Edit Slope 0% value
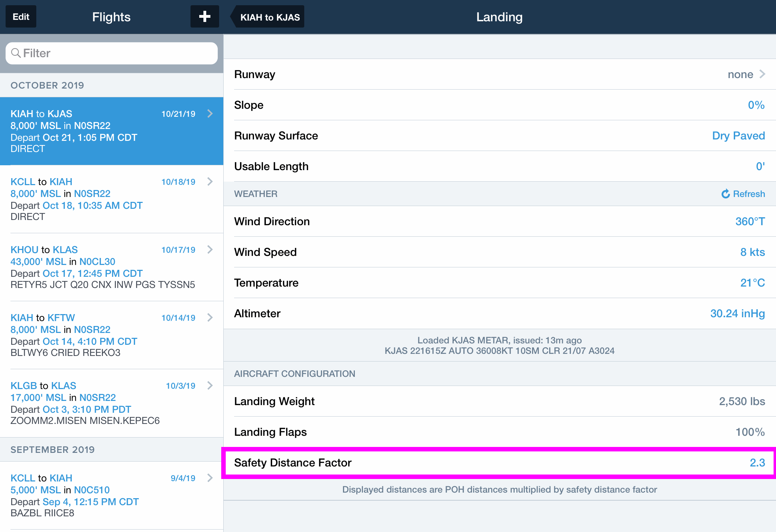The image size is (776, 532). click(756, 105)
